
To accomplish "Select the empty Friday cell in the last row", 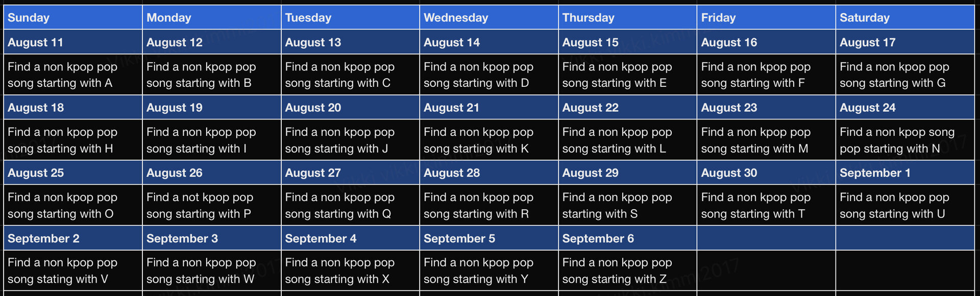I will (x=766, y=270).
